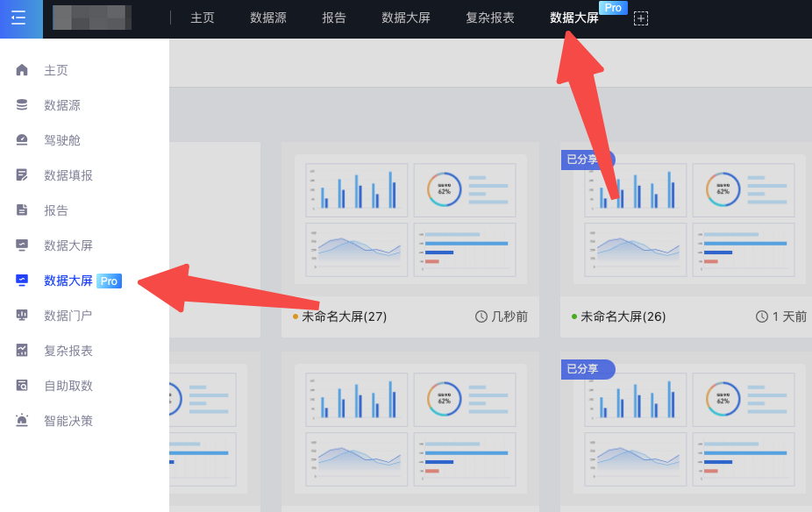Screen dimensions: 812x512
Task: Click the 数据门户 portal icon in sidebar
Action: tap(22, 316)
